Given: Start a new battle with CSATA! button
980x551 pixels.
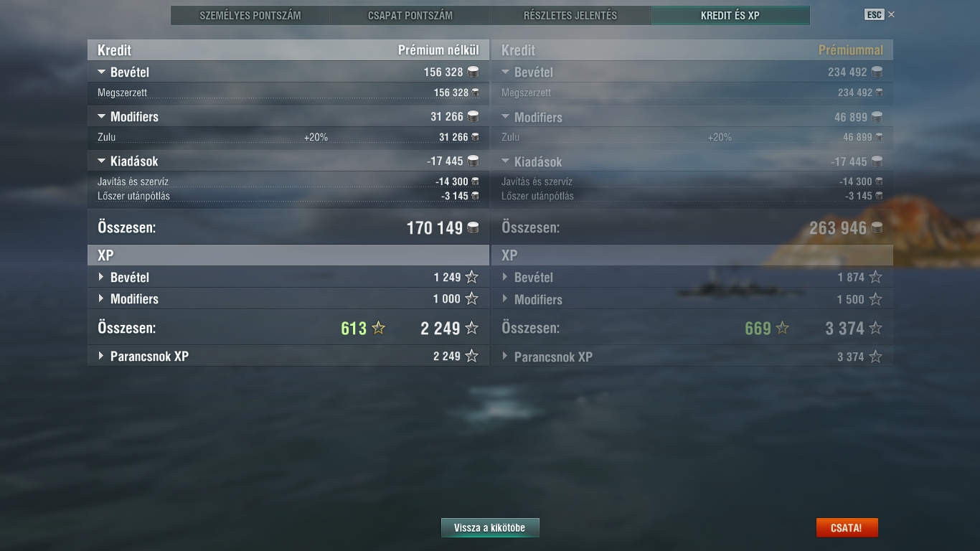Looking at the screenshot, I should (847, 527).
